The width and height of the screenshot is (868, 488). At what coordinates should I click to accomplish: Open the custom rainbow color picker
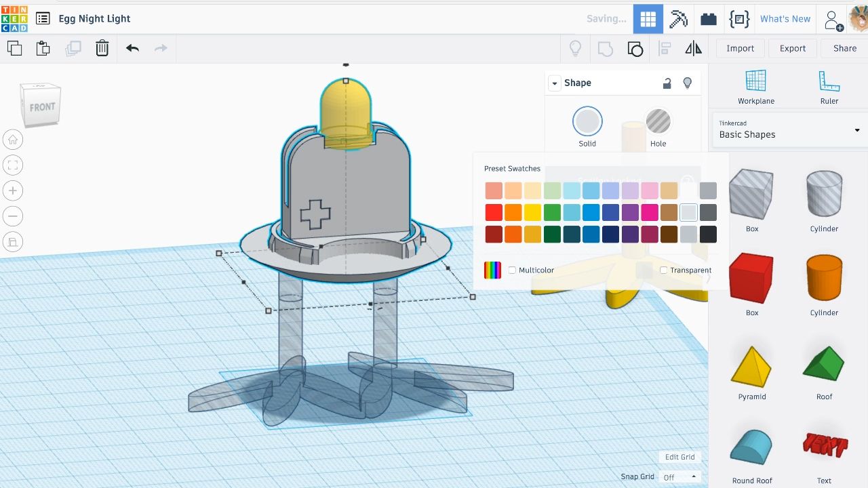493,270
